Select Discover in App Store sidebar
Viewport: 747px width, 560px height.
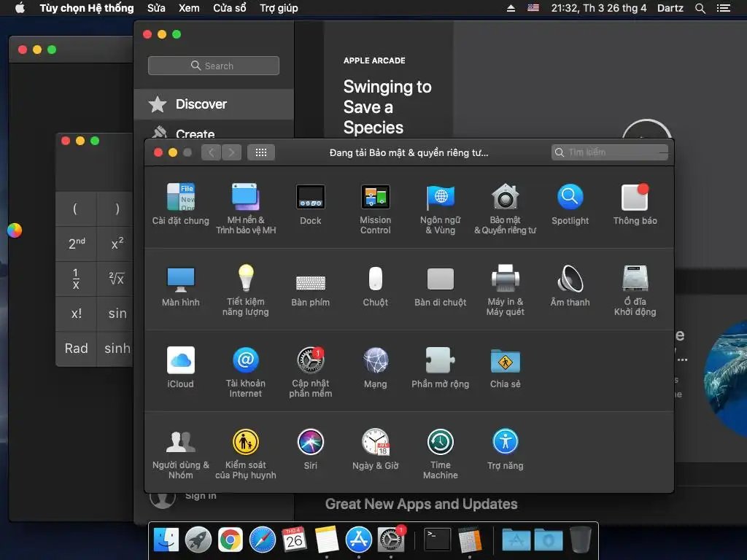(214, 104)
